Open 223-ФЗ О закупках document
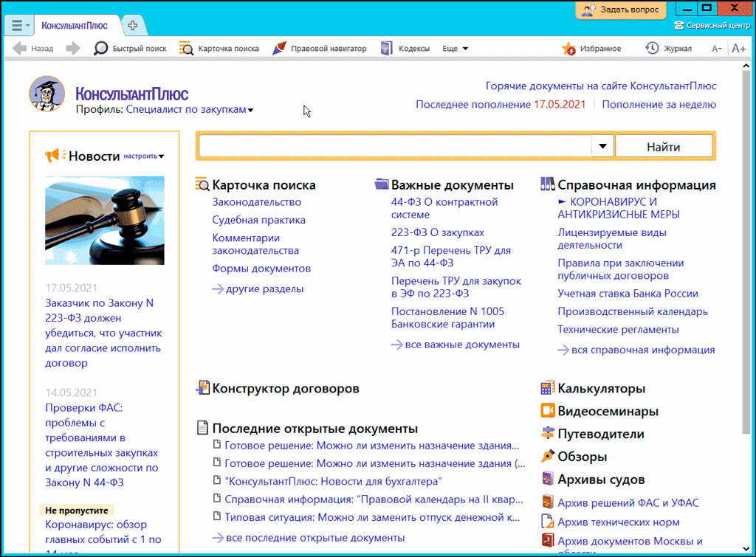The image size is (756, 557). point(438,232)
